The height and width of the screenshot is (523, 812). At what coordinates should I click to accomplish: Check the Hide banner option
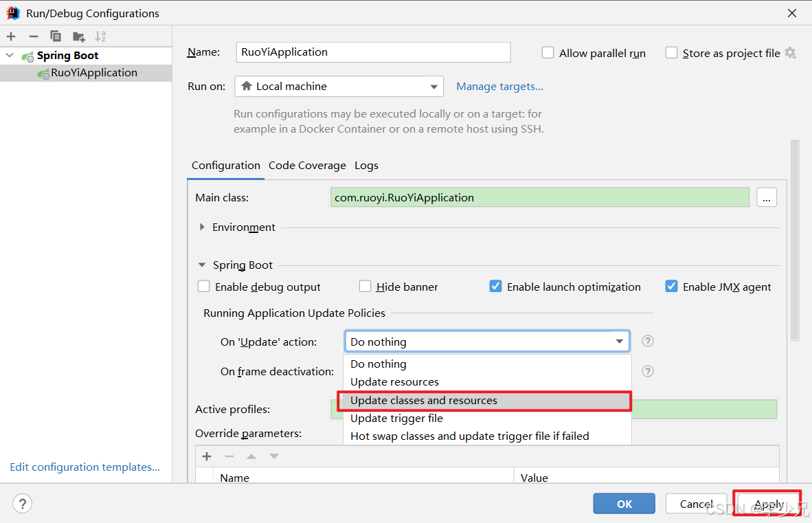(365, 287)
